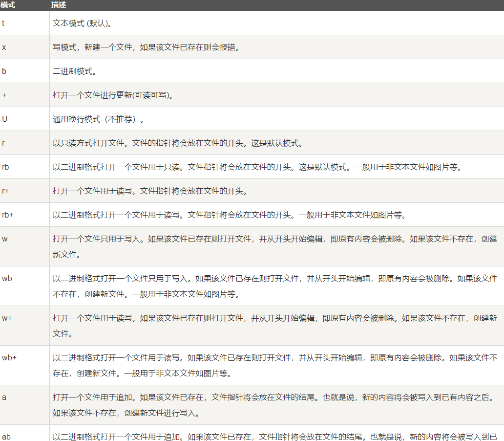Click the 'ab' row description text
Viewport: 504px width, 441px height.
point(275,437)
